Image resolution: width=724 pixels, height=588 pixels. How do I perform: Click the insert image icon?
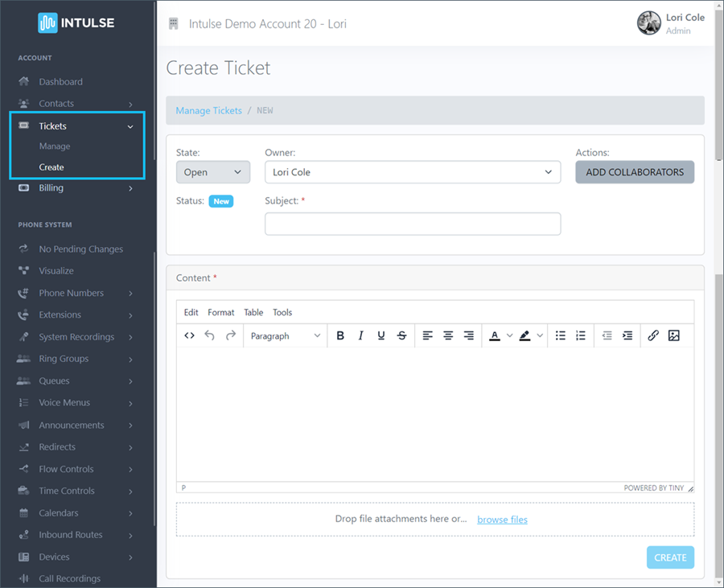point(674,335)
